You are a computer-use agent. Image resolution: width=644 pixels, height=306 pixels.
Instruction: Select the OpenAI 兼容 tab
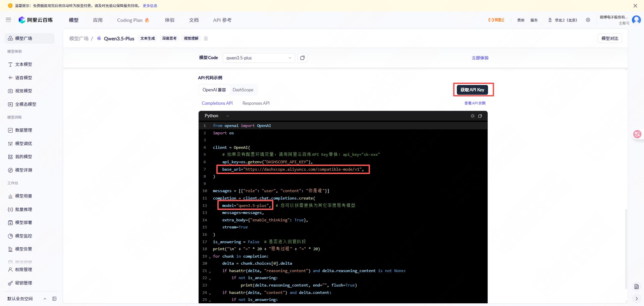coord(214,90)
